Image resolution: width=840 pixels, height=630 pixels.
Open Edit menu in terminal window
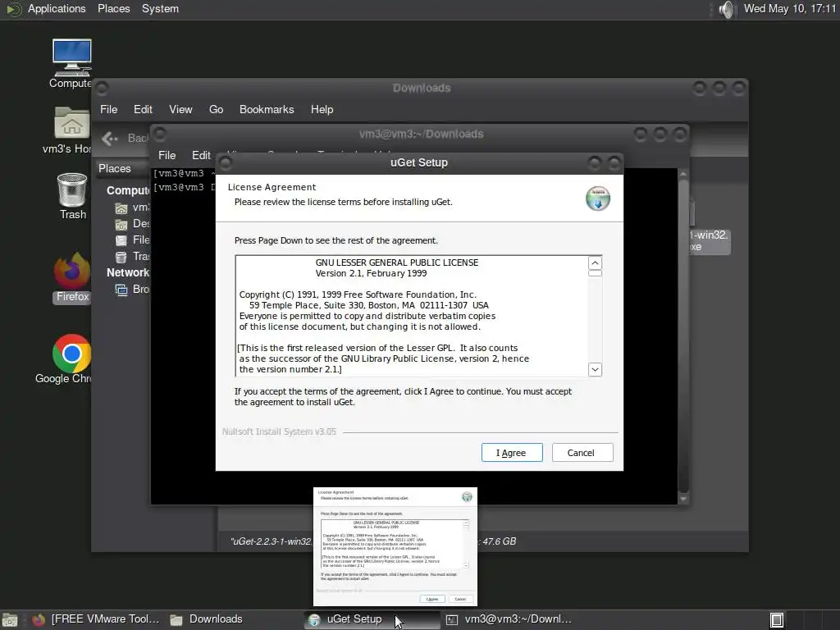(x=202, y=155)
